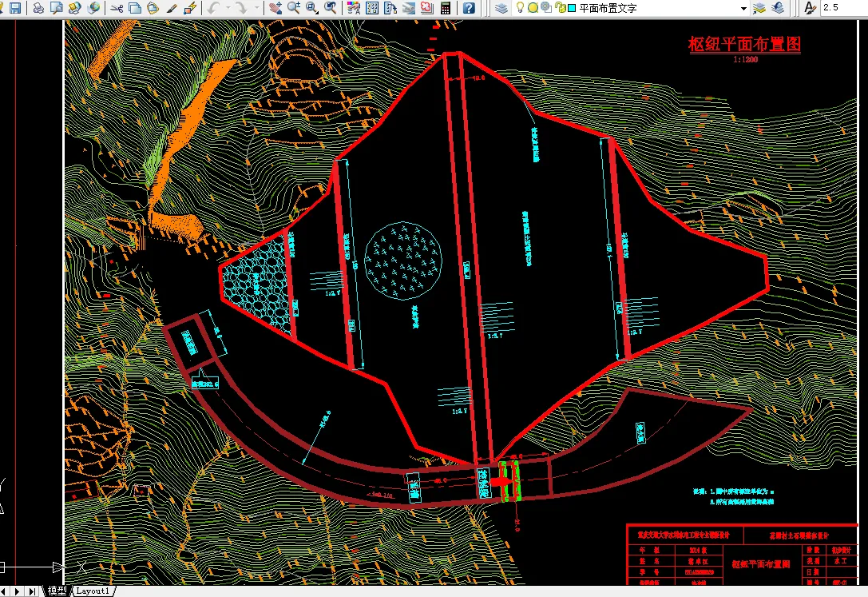Click the Layer Previous icon
The height and width of the screenshot is (597, 868).
[x=778, y=8]
